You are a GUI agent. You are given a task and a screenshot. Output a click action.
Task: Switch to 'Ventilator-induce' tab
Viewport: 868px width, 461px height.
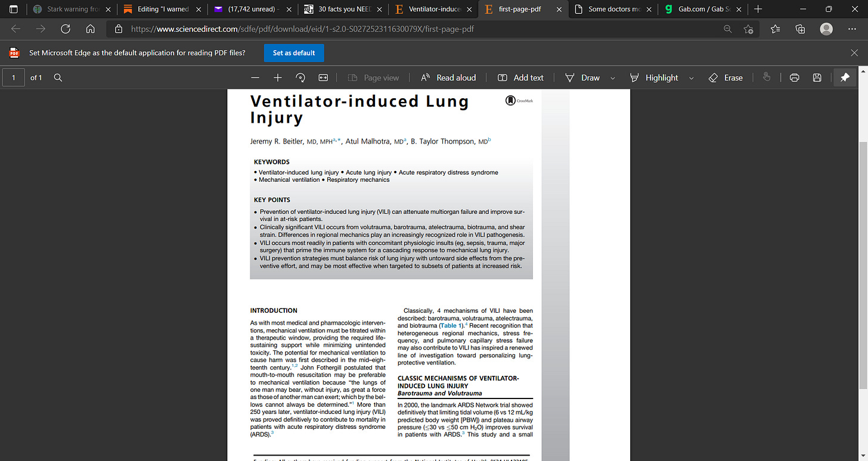click(433, 10)
